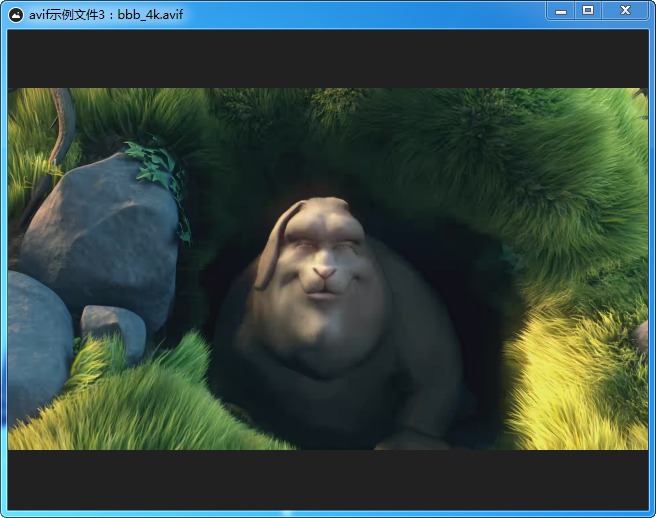Viewport: 656px width, 518px height.
Task: Click the app icon in title bar
Action: [16, 15]
